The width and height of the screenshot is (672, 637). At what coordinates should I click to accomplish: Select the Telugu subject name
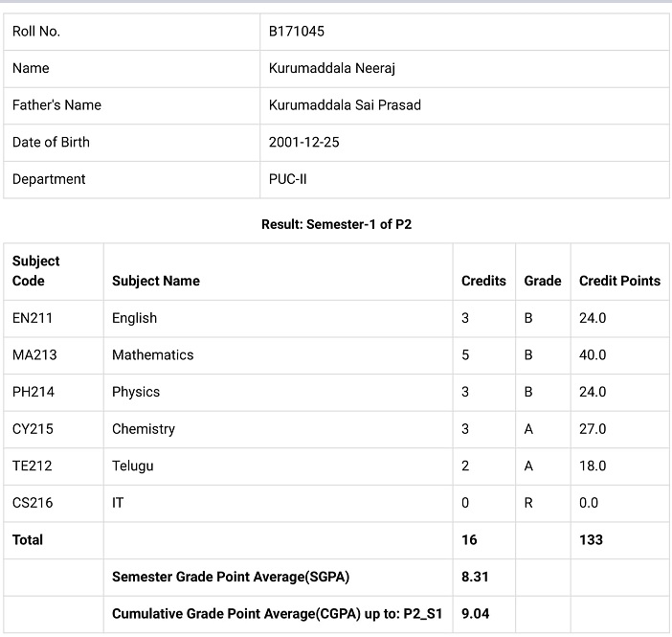[x=133, y=466]
